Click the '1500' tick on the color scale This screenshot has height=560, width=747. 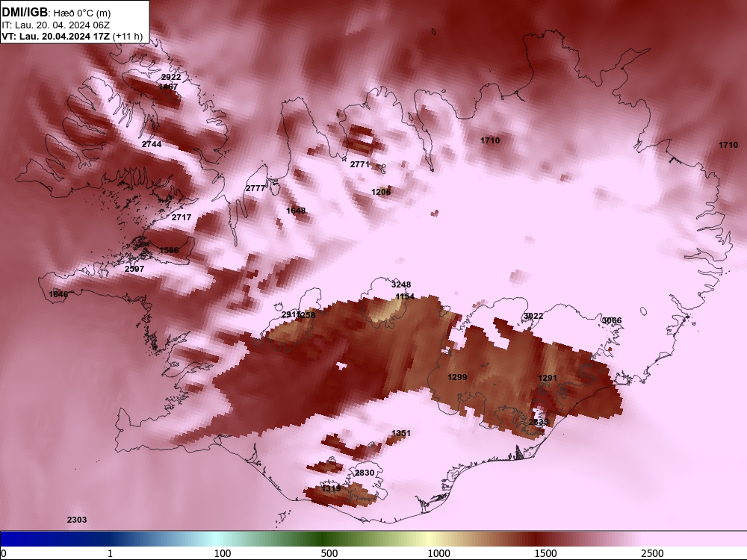coord(545,553)
